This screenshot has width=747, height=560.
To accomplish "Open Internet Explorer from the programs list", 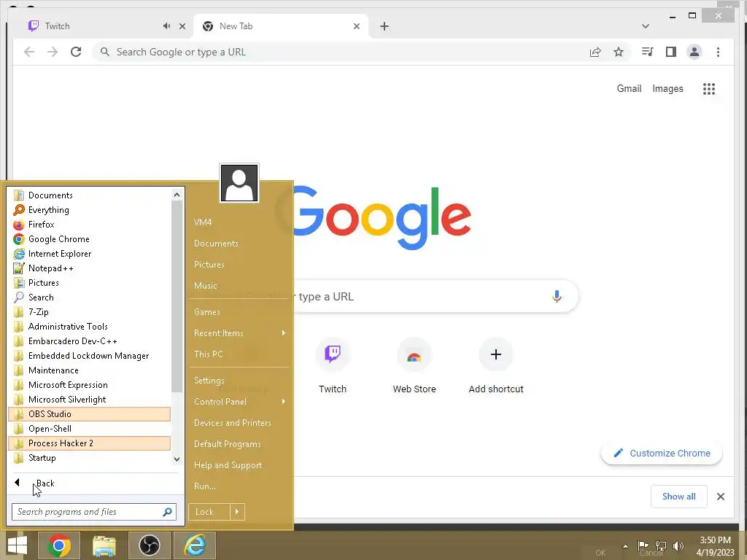I will coord(90,254).
